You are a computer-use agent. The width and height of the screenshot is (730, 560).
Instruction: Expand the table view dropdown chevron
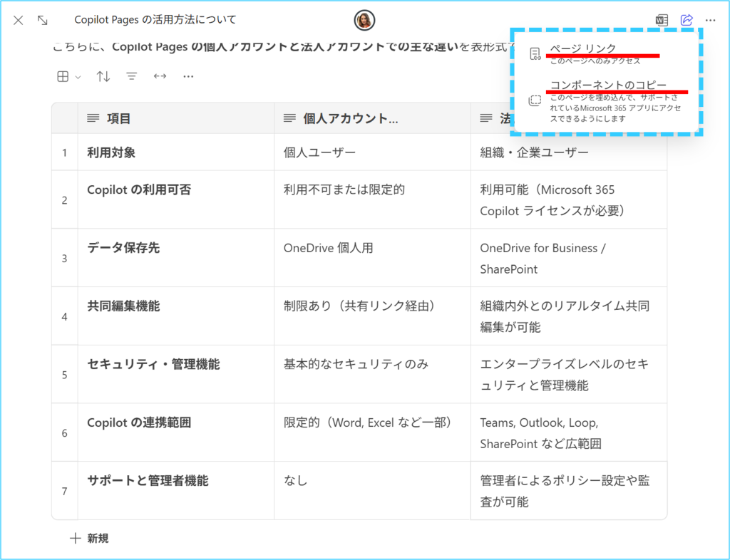(x=78, y=77)
